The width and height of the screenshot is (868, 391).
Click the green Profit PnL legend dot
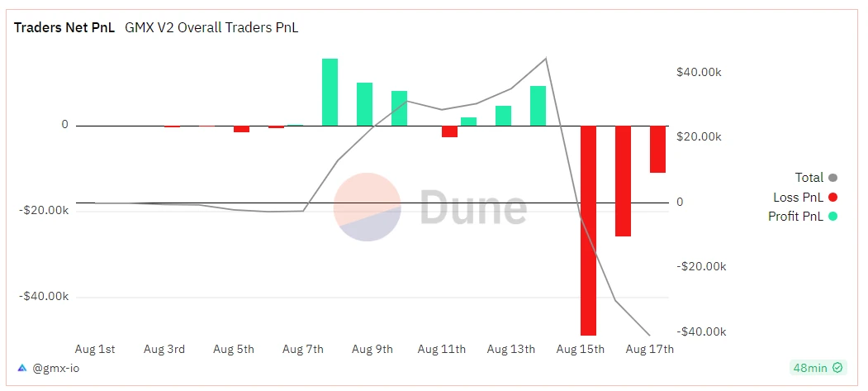coord(832,217)
